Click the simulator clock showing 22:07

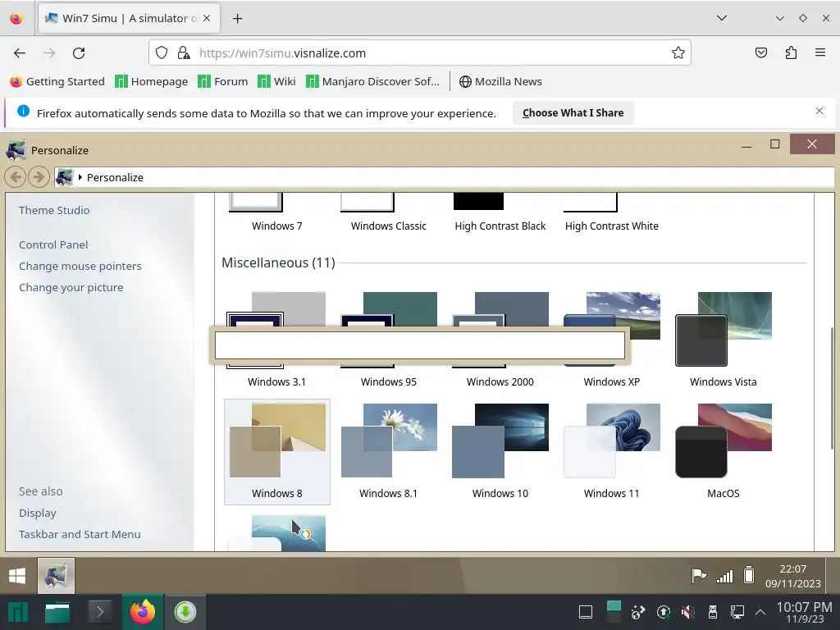coord(793,576)
